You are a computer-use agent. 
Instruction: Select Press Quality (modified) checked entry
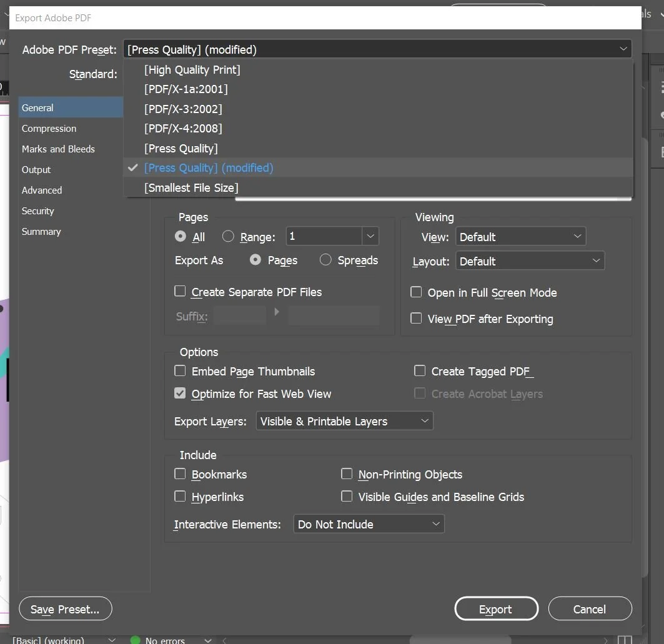(378, 167)
